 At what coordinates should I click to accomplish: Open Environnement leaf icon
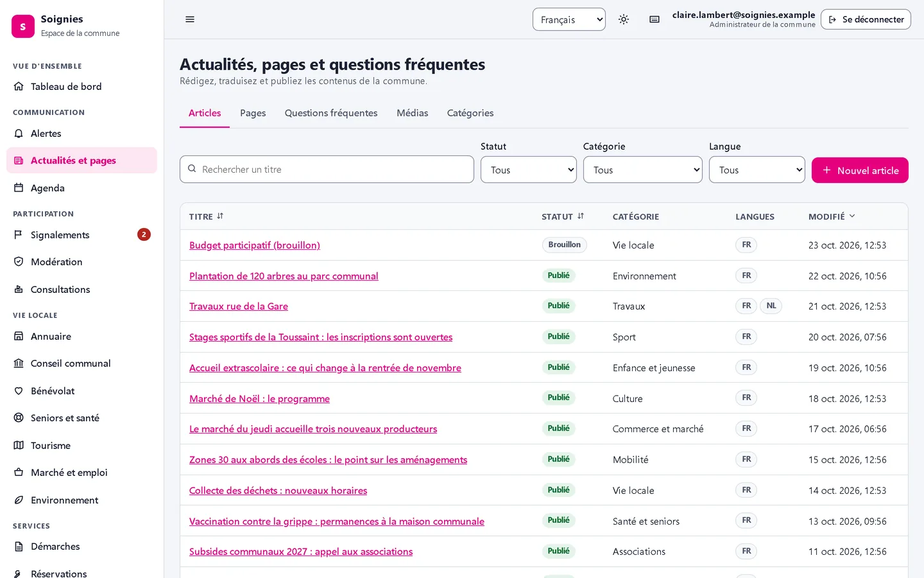coord(19,500)
